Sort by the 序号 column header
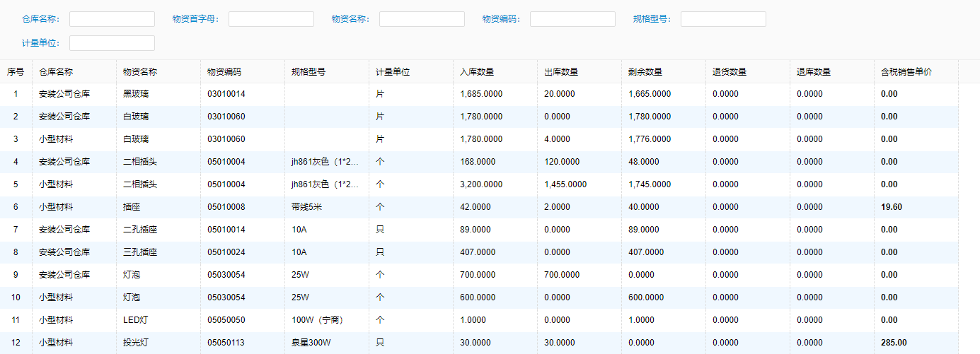The image size is (980, 354). pos(16,71)
